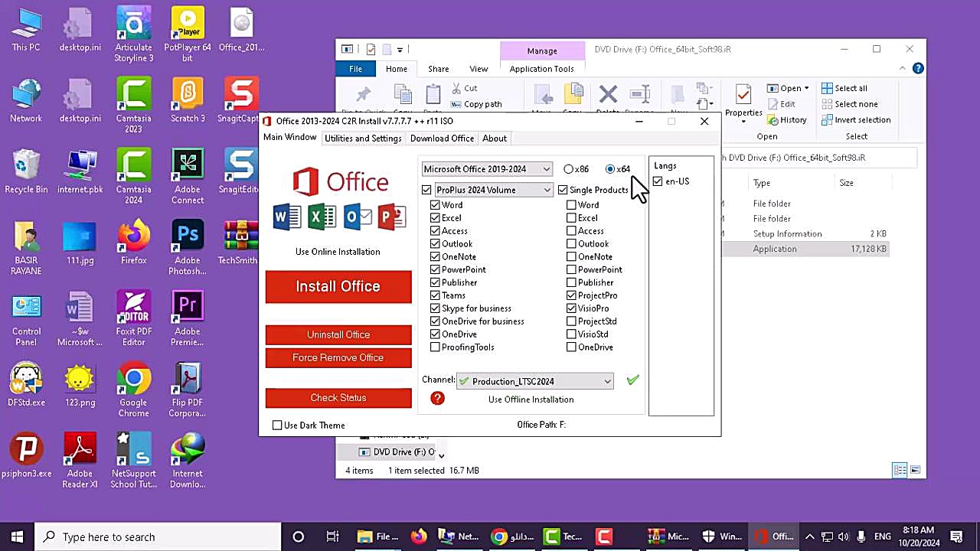
Task: Select the Recycle Bin icon
Action: [26, 171]
